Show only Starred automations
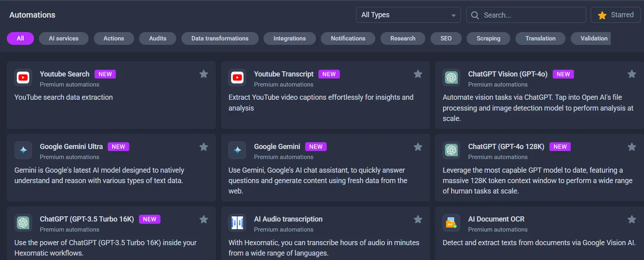This screenshot has height=260, width=644. (x=616, y=15)
